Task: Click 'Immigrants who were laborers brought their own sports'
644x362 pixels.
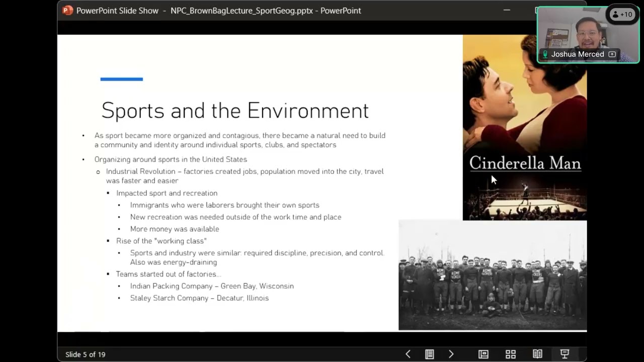Action: (x=224, y=205)
